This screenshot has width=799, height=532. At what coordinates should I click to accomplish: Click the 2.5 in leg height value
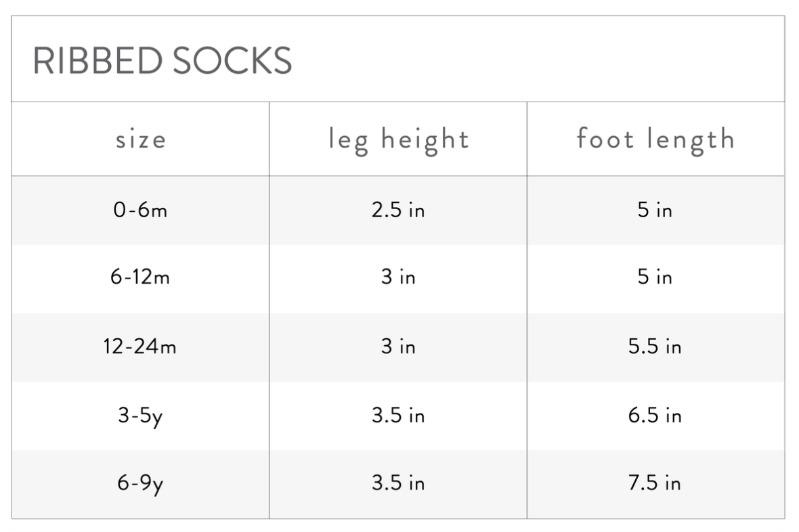point(398,210)
